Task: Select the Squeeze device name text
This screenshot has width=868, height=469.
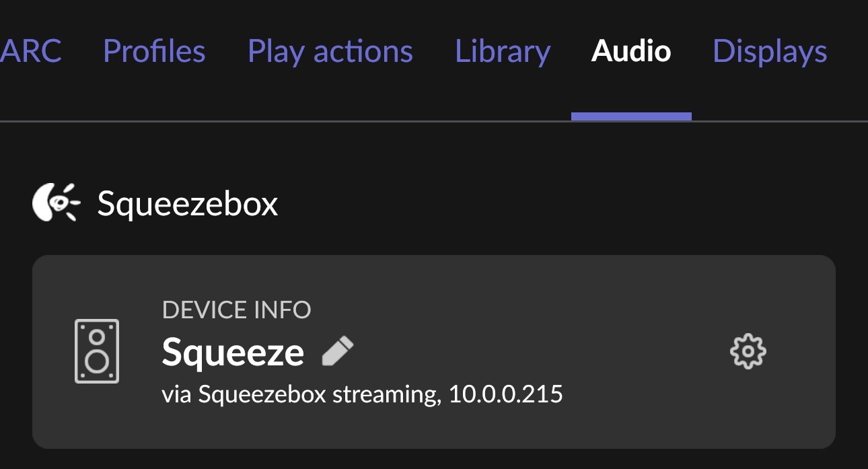Action: (x=233, y=352)
